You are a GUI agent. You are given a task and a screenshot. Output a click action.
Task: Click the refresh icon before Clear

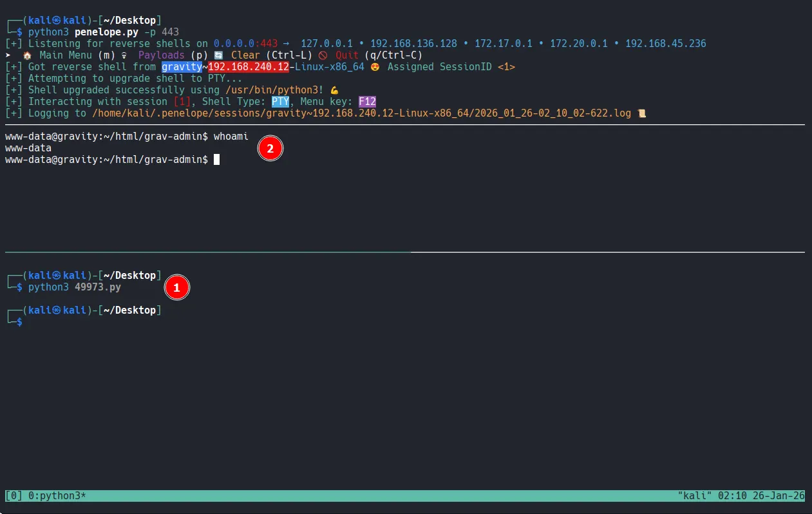pyautogui.click(x=218, y=55)
